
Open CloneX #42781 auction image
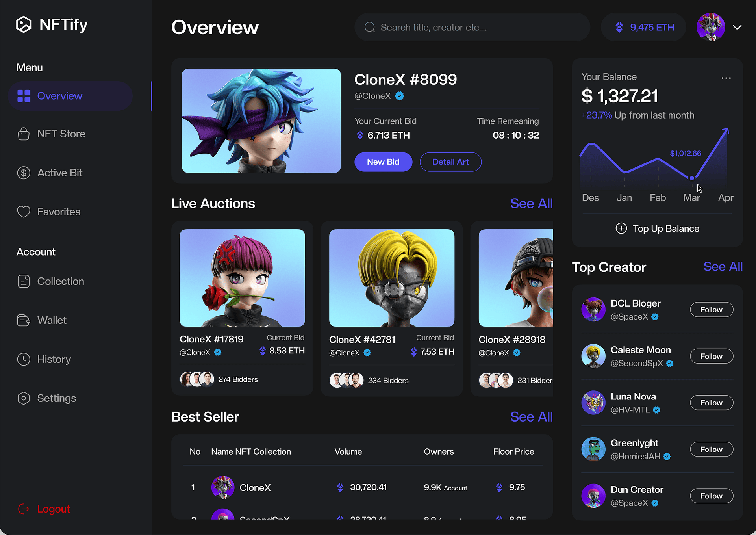(x=392, y=278)
